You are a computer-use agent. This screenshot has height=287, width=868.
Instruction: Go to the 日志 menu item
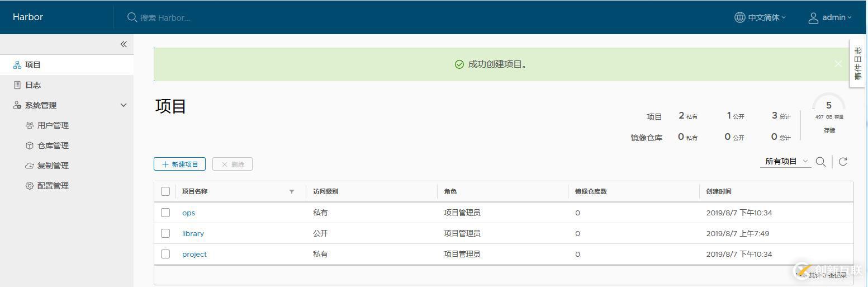(33, 85)
